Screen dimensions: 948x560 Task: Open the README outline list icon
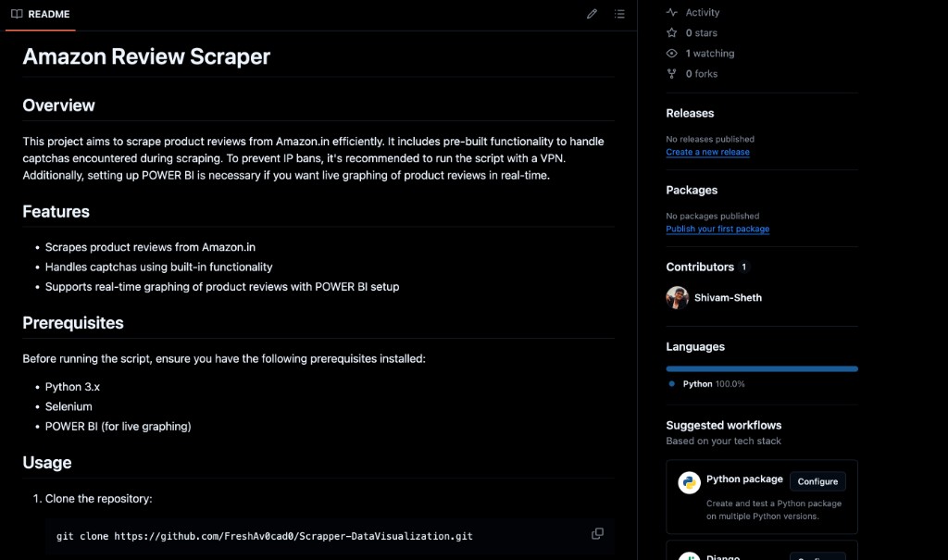(619, 14)
